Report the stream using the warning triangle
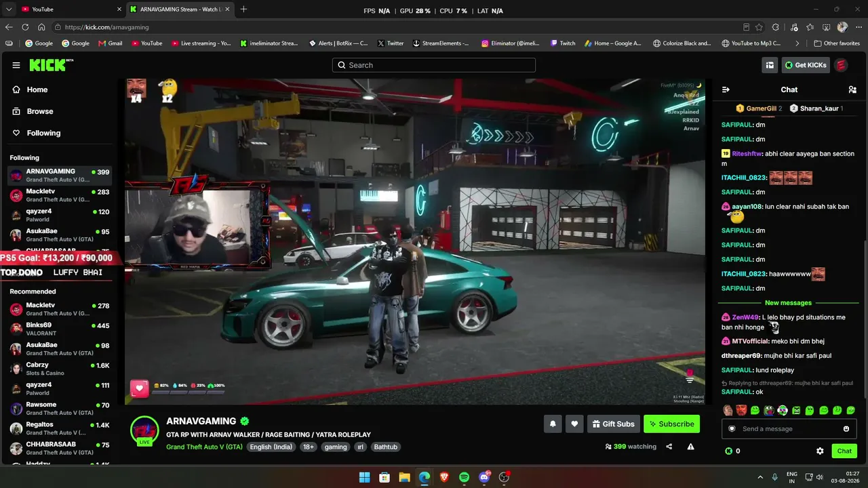Image resolution: width=868 pixels, height=488 pixels. point(690,447)
